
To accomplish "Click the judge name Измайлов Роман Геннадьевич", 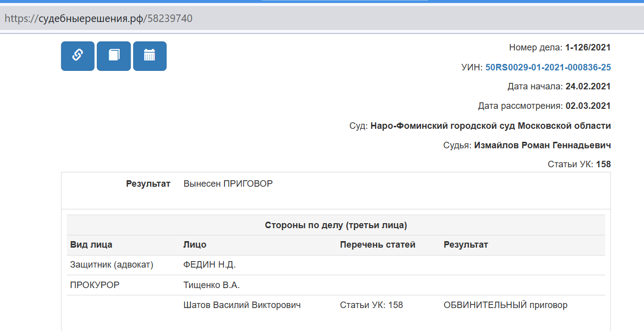I will click(x=542, y=145).
